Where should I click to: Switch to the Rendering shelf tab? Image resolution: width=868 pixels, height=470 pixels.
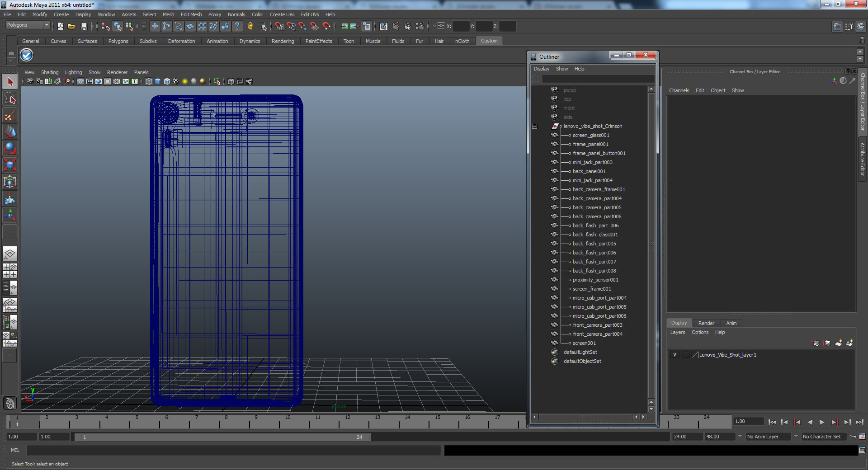click(x=283, y=41)
